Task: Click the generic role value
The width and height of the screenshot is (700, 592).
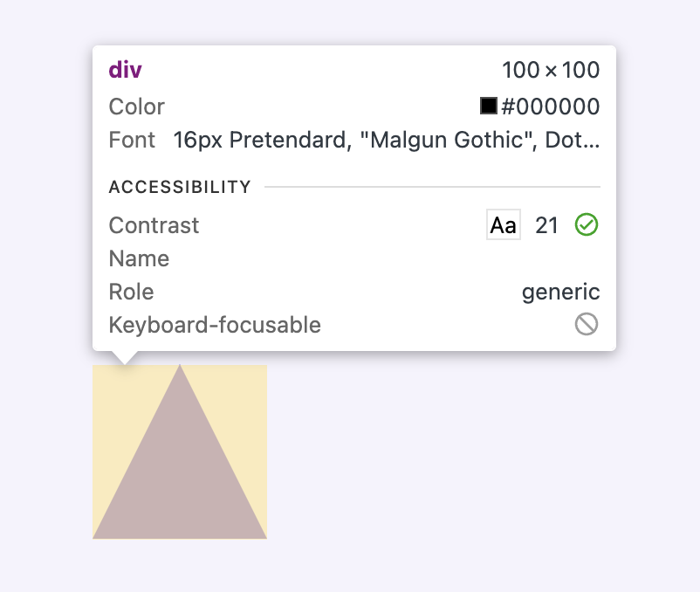Action: (x=560, y=293)
